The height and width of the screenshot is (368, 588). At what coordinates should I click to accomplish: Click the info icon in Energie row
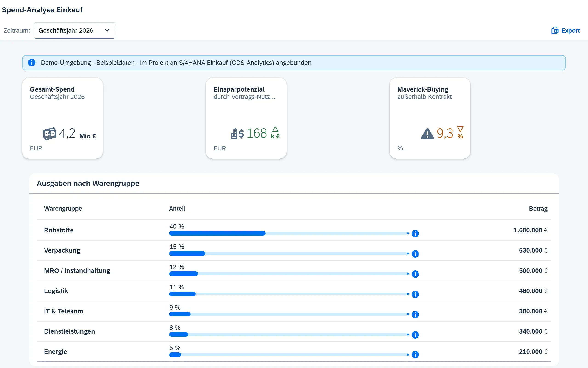415,355
